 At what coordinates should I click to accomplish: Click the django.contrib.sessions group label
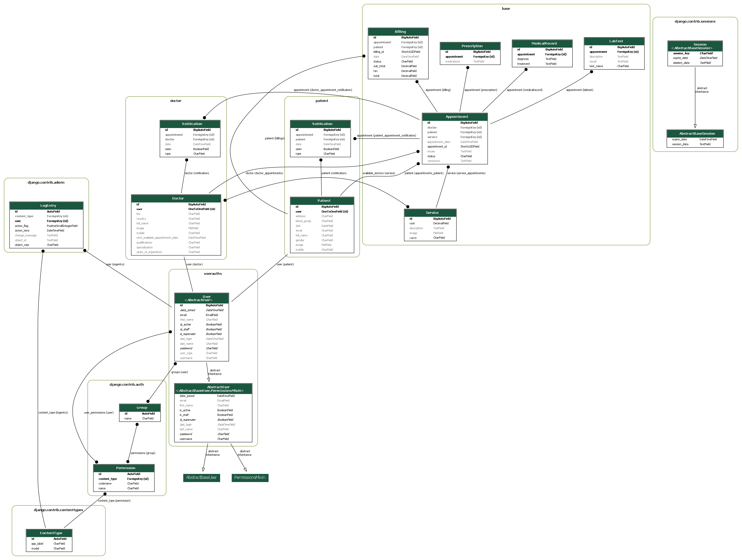point(695,22)
